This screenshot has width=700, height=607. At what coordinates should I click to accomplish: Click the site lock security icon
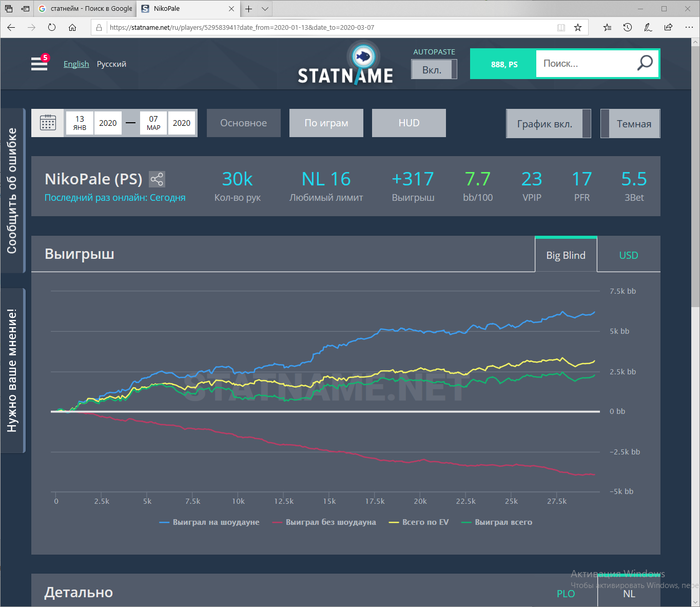click(x=99, y=27)
